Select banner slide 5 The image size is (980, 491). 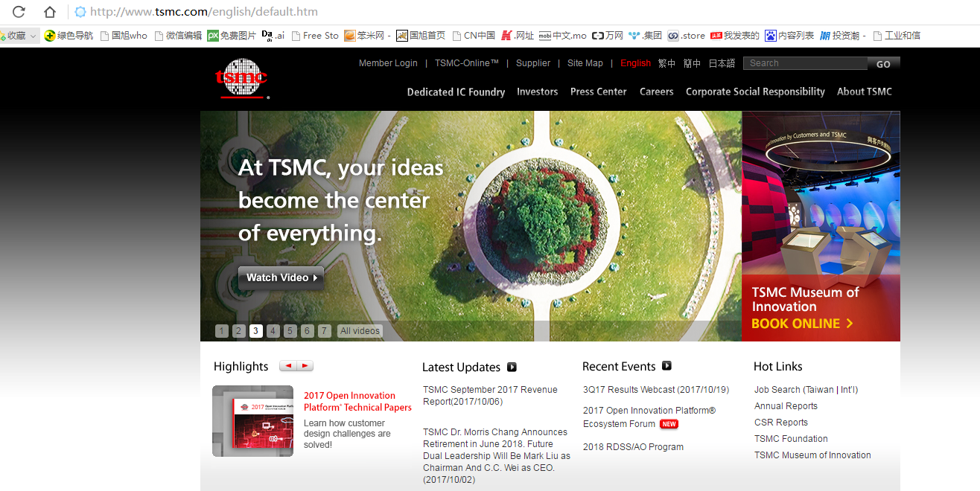290,331
